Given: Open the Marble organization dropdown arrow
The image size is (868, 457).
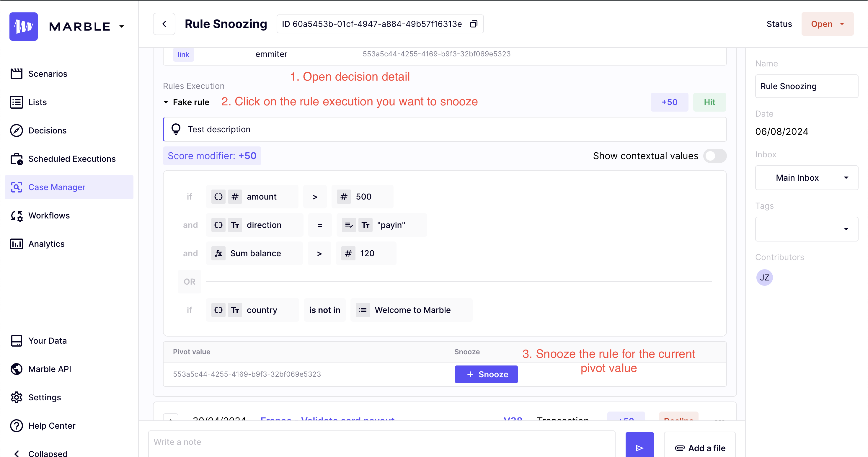Looking at the screenshot, I should (122, 26).
